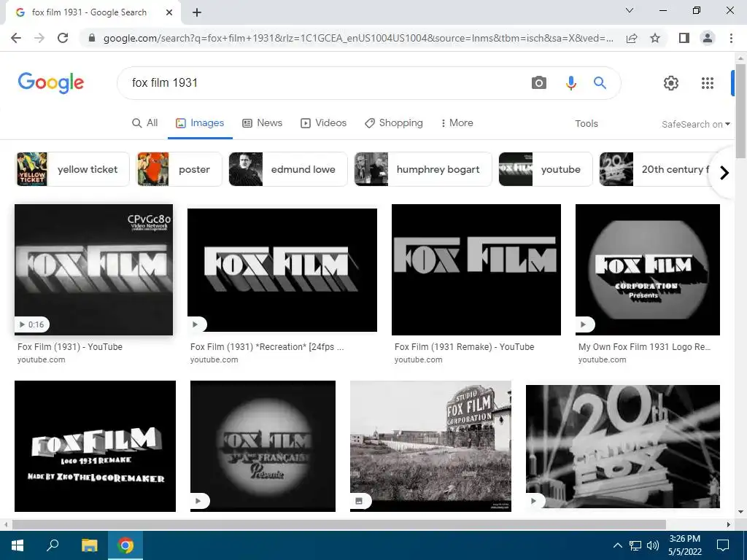747x560 pixels.
Task: Click the blue magnifier search button
Action: [600, 83]
